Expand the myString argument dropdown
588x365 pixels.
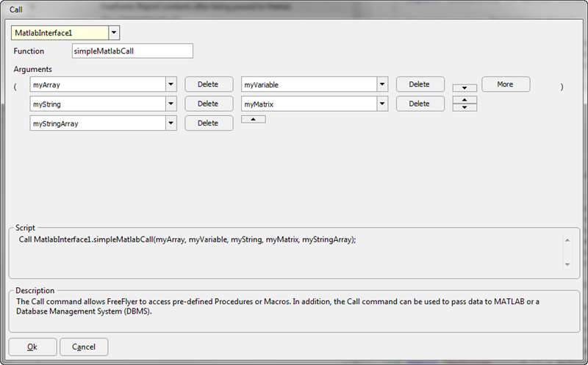click(171, 104)
